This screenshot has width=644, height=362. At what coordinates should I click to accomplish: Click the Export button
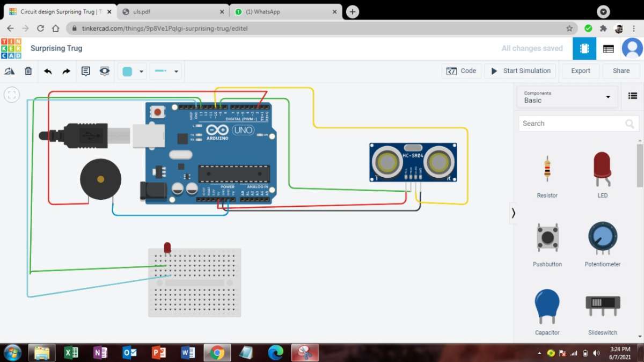581,71
